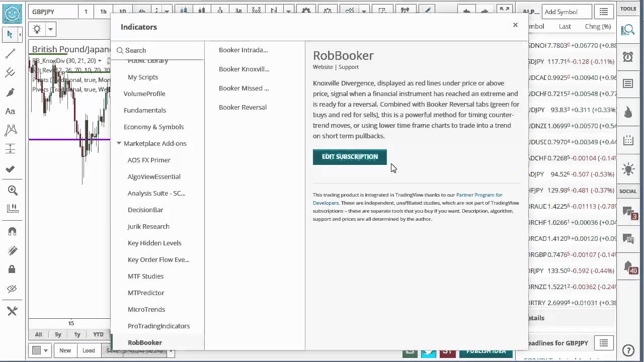Click the GBPJPY symbol input field

(53, 12)
